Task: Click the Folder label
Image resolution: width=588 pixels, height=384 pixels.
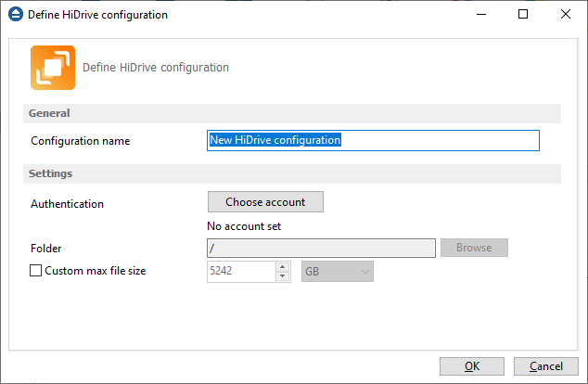Action: (45, 249)
